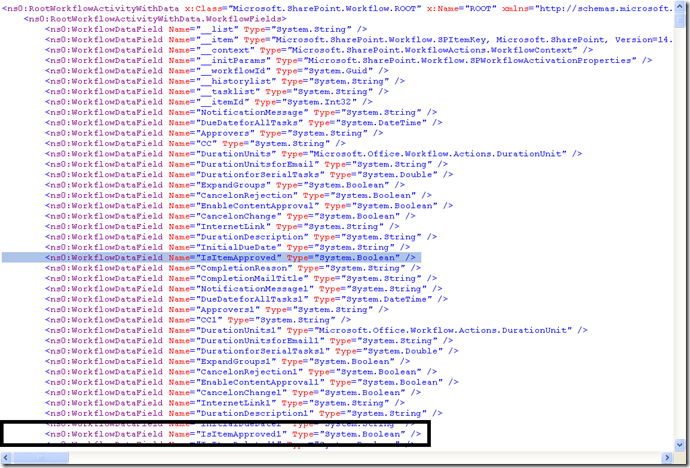The height and width of the screenshot is (468, 690).
Task: Select the "CancelonRejection1" Boolean line
Action: click(241, 372)
